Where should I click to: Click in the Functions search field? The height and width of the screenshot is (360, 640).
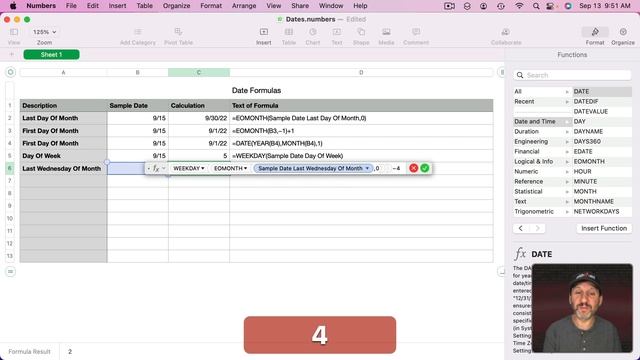[x=572, y=75]
